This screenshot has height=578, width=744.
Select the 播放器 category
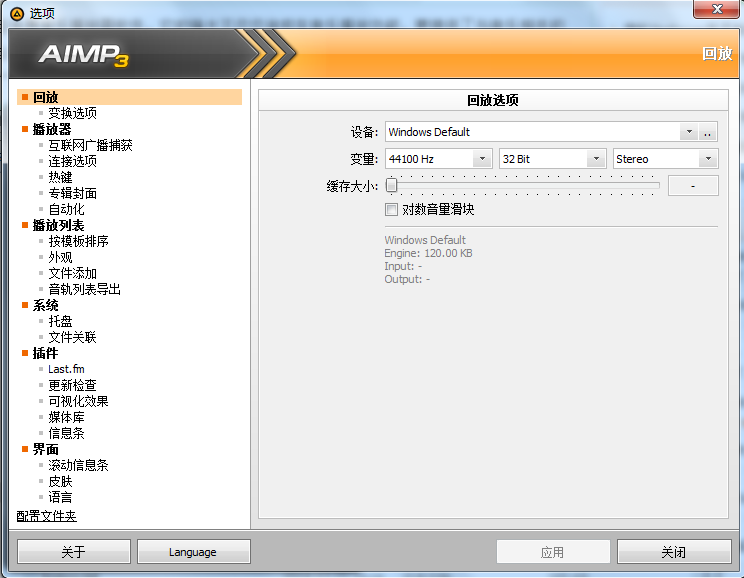52,129
